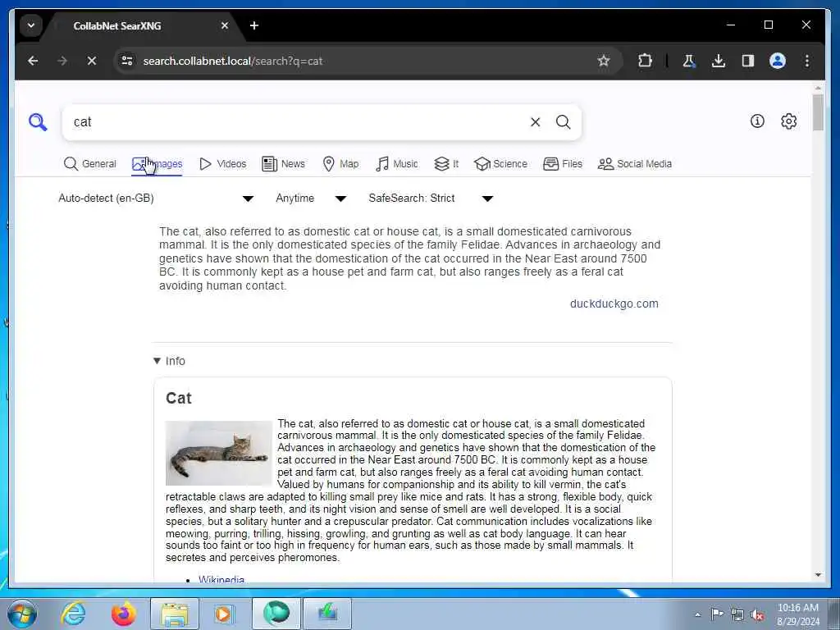Open the Chrome three-dot menu
This screenshot has height=630, width=840.
(x=807, y=61)
